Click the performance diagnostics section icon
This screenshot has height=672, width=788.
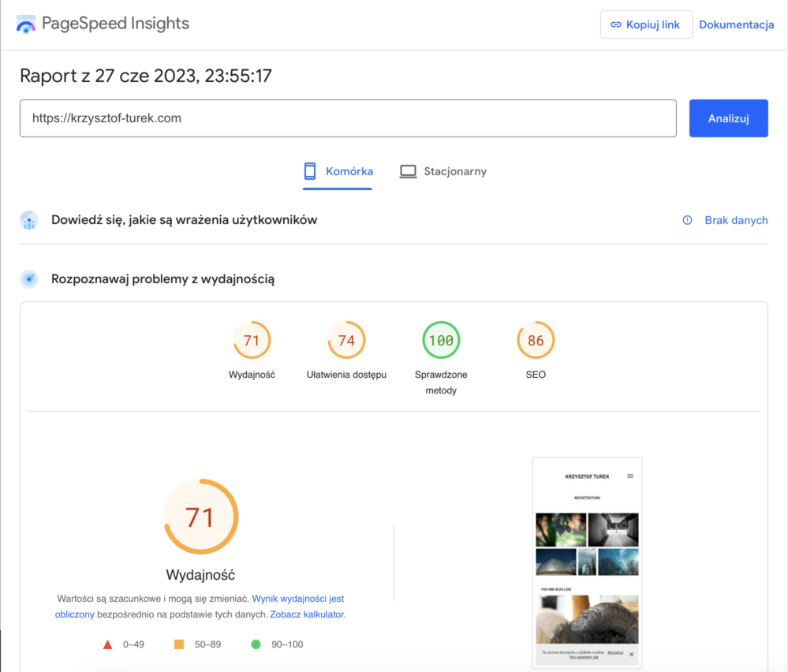click(x=29, y=279)
